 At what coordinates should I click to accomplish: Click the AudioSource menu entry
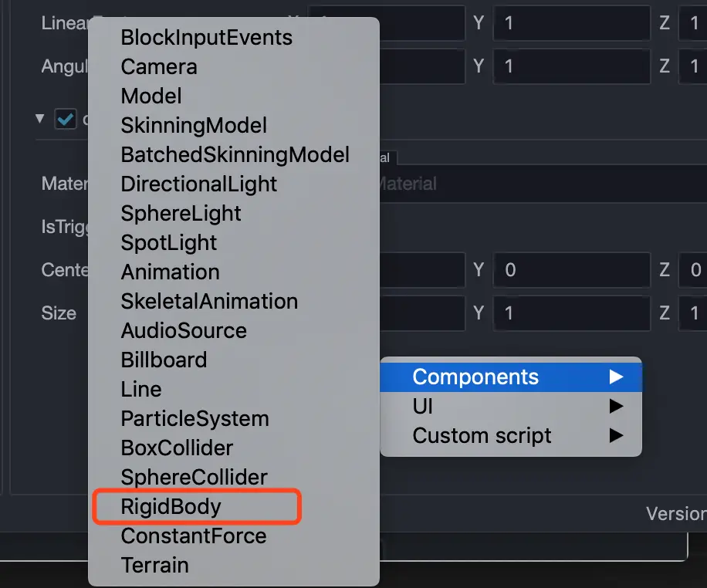(x=184, y=331)
